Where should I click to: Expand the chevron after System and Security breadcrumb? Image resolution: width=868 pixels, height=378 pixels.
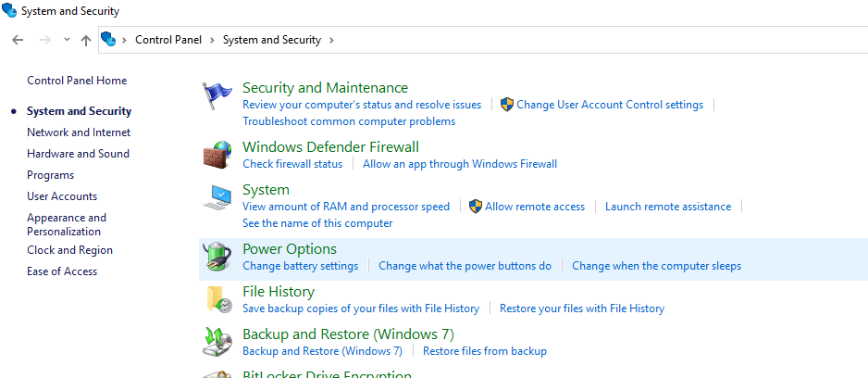point(331,40)
